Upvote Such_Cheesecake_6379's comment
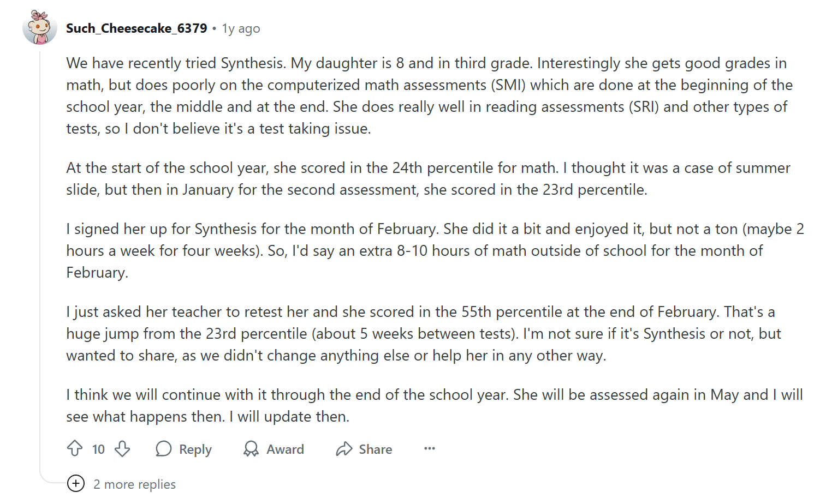The image size is (826, 504). [x=75, y=448]
